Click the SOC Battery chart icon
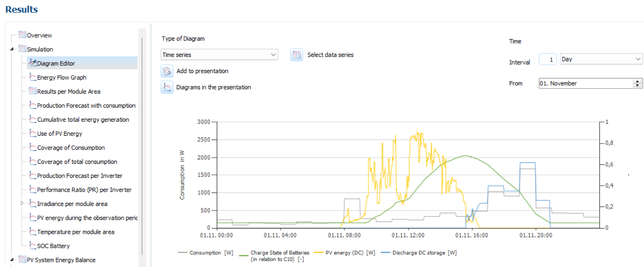 point(33,245)
